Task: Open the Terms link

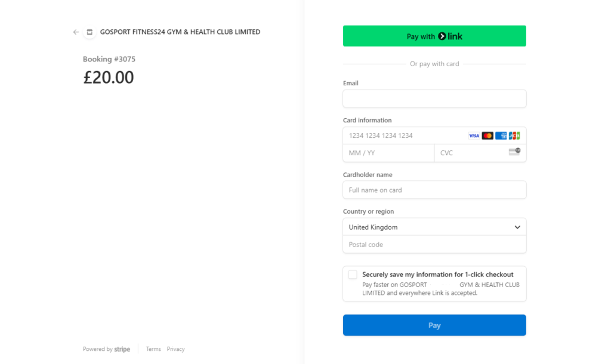Action: [153, 349]
